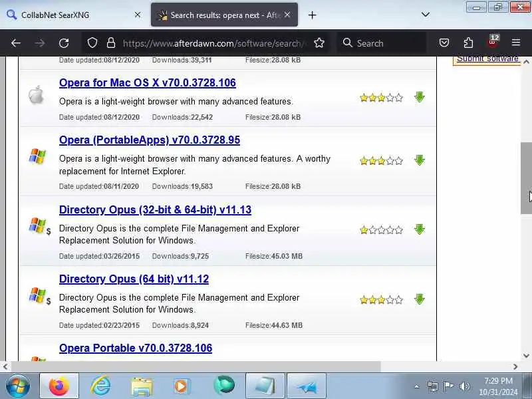
Task: Open Windows Media Player from the taskbar
Action: [x=182, y=386]
